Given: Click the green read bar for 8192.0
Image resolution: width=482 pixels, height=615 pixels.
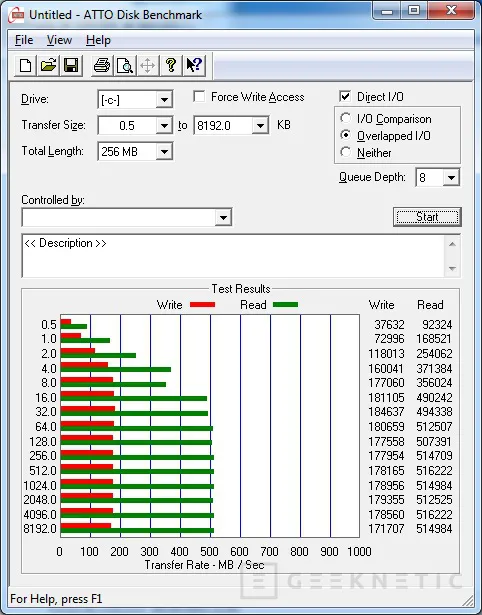Looking at the screenshot, I should coord(137,531).
